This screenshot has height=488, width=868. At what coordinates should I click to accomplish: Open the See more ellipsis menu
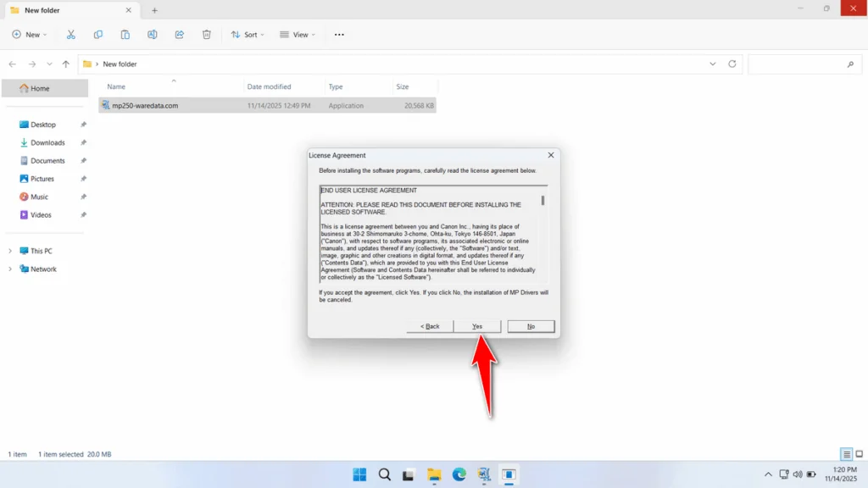click(338, 34)
